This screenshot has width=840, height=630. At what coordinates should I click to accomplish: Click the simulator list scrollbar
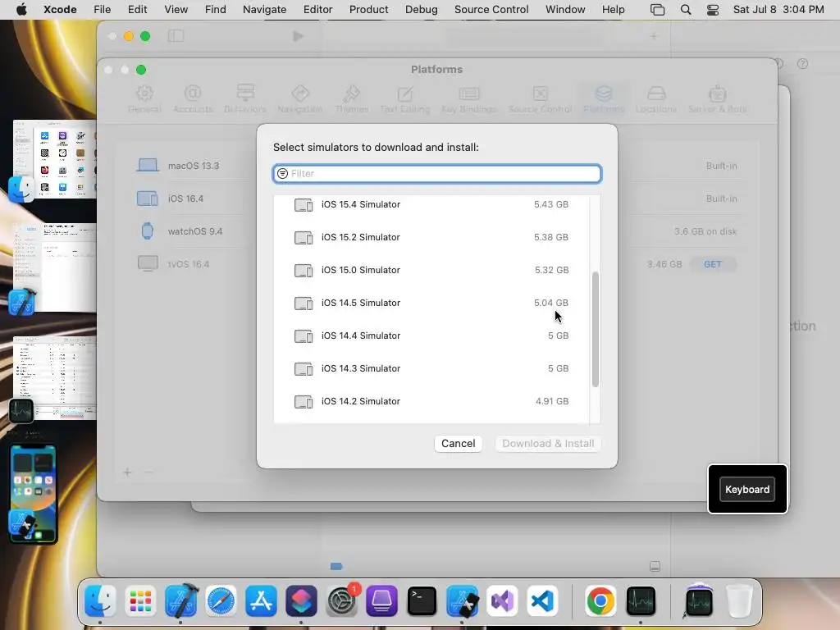[x=596, y=330]
